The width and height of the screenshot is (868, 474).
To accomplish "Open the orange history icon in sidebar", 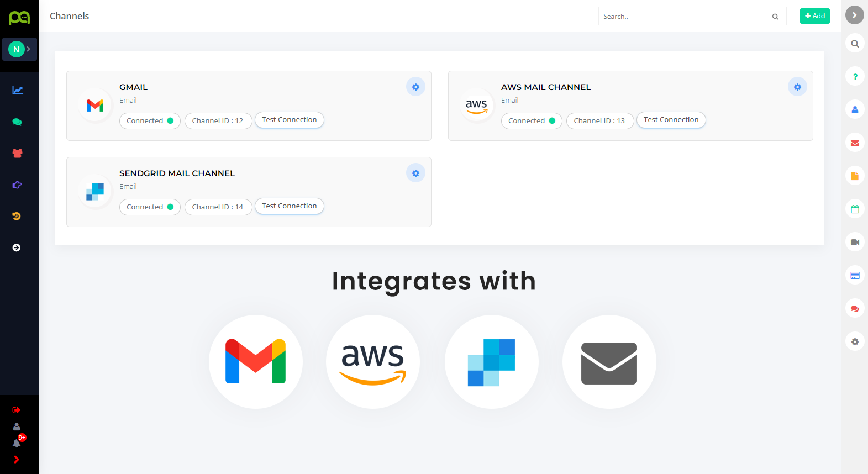I will click(17, 216).
